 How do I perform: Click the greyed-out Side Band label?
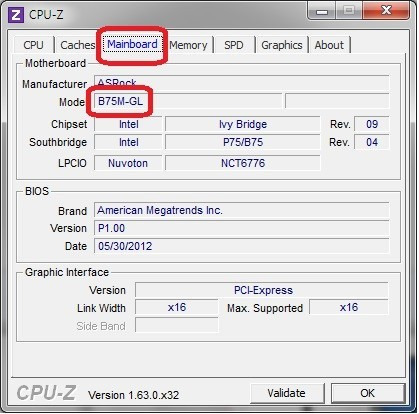[101, 326]
